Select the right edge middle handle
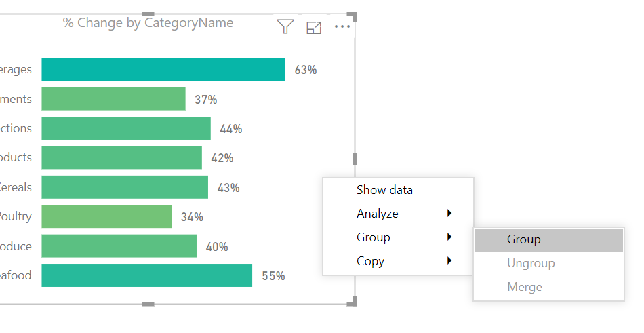This screenshot has width=644, height=333. (355, 159)
